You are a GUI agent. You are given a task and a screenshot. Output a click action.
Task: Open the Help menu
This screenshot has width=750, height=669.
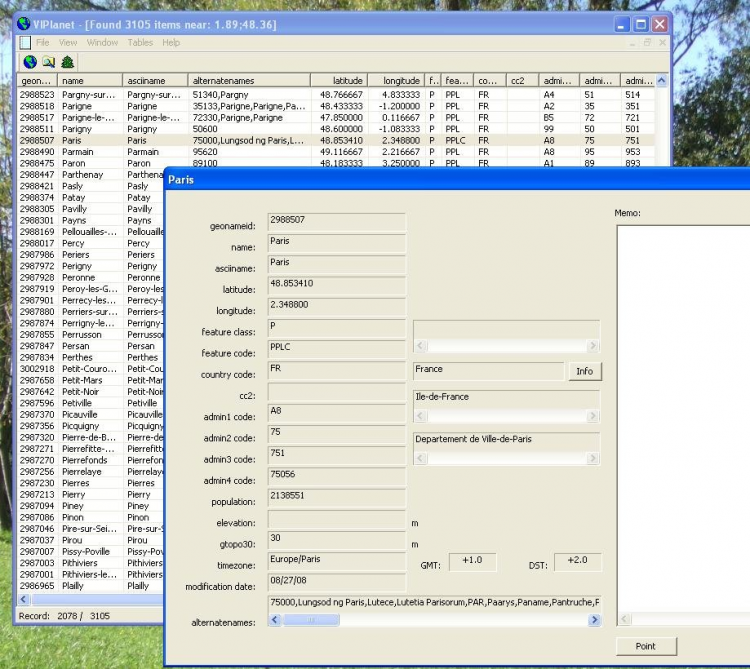pos(171,43)
